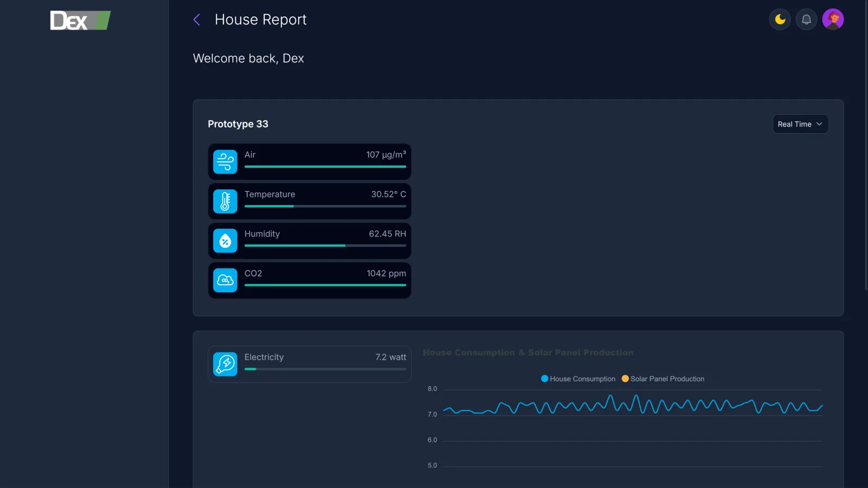Click the 8.0 axis label
The image size is (868, 488).
coord(432,389)
